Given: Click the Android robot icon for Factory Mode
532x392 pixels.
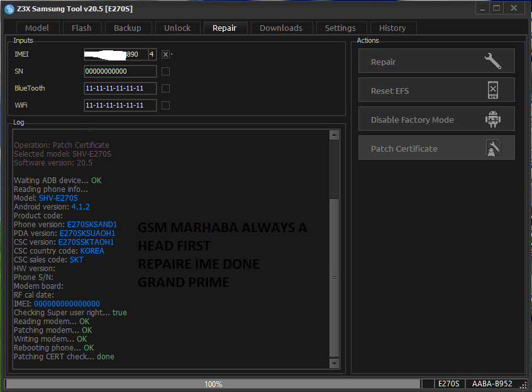Looking at the screenshot, I should tap(492, 119).
